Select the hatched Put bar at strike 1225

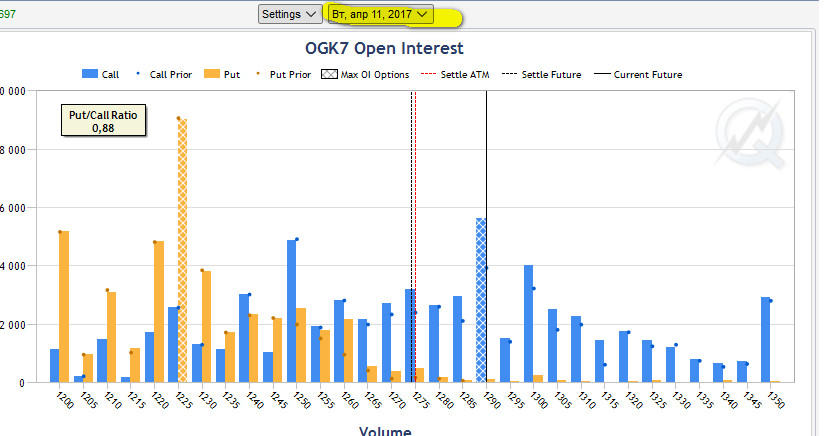point(182,250)
